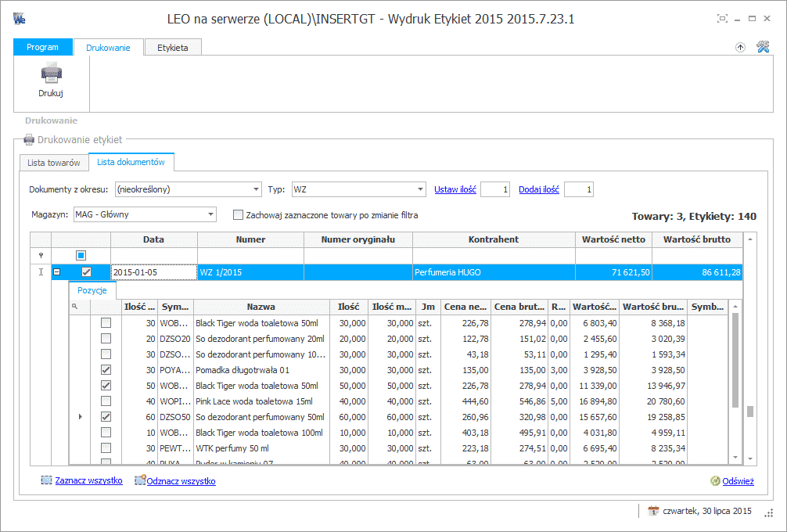Click the Perfumeria HUGO cell
The image size is (787, 532).
tap(494, 272)
